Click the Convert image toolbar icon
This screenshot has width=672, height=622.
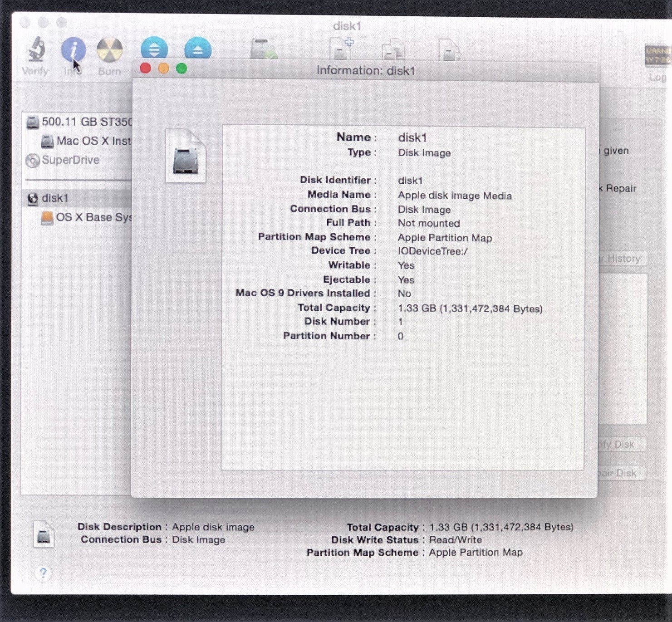[393, 49]
